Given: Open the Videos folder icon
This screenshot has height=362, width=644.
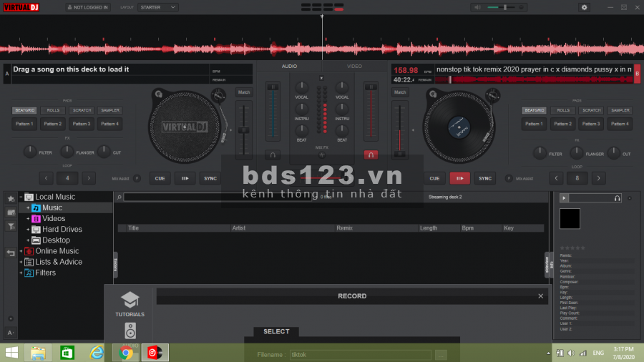Looking at the screenshot, I should [36, 219].
